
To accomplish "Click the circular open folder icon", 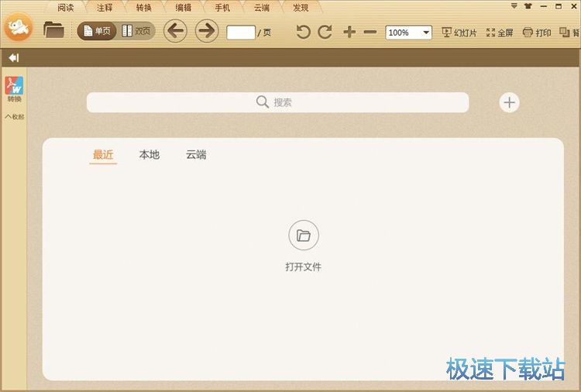I will click(304, 236).
